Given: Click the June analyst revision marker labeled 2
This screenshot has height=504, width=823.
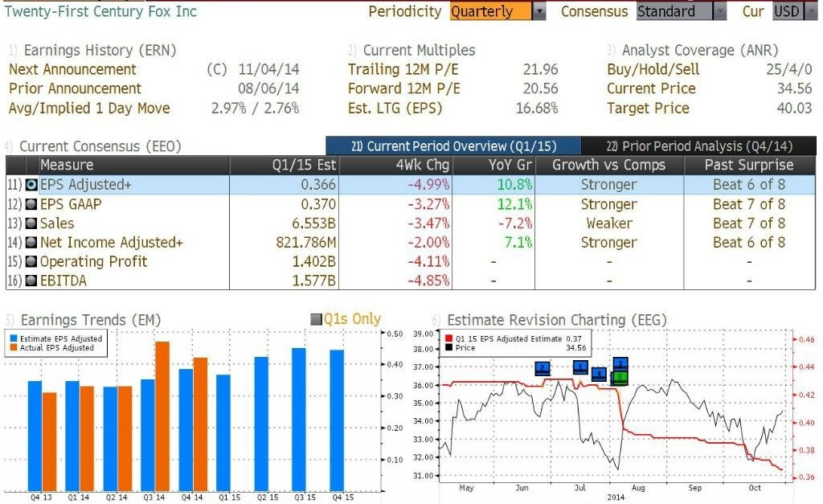Looking at the screenshot, I should point(543,368).
